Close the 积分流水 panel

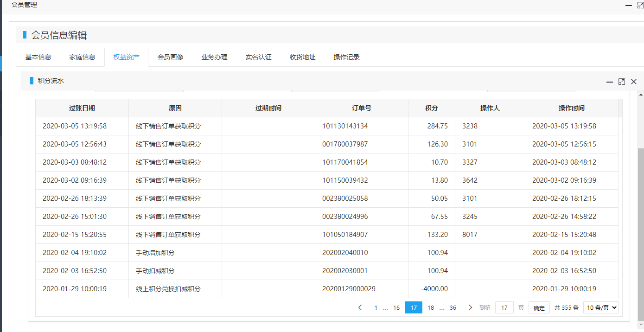point(634,82)
